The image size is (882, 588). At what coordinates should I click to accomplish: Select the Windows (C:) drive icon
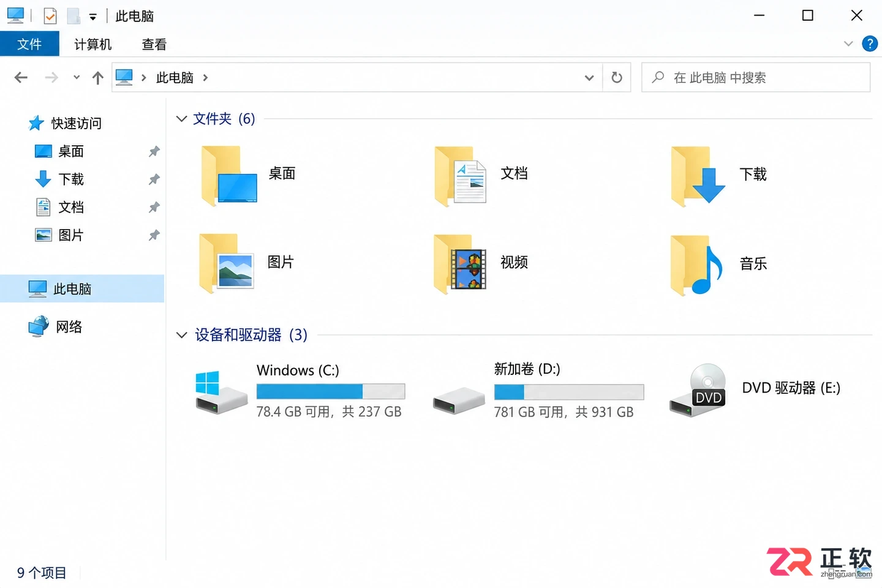click(x=221, y=393)
